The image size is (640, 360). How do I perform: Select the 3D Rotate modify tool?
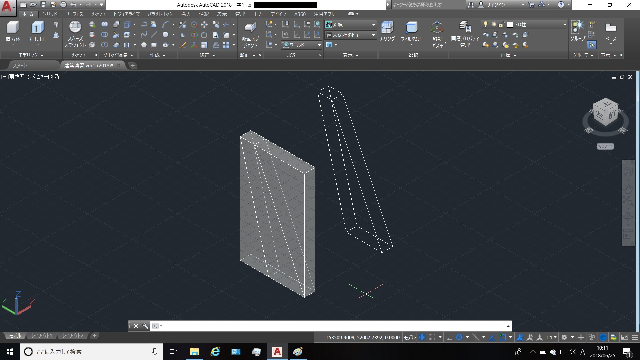coord(194,35)
